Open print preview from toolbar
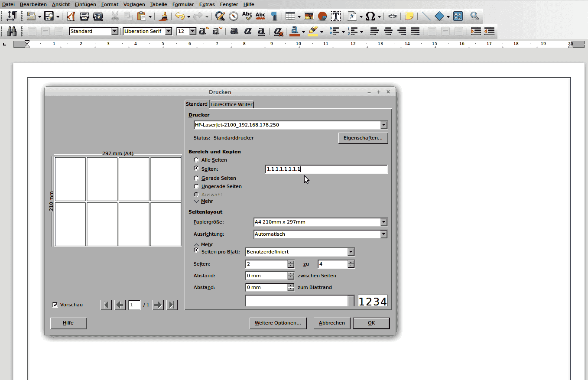This screenshot has height=380, width=588. (98, 16)
